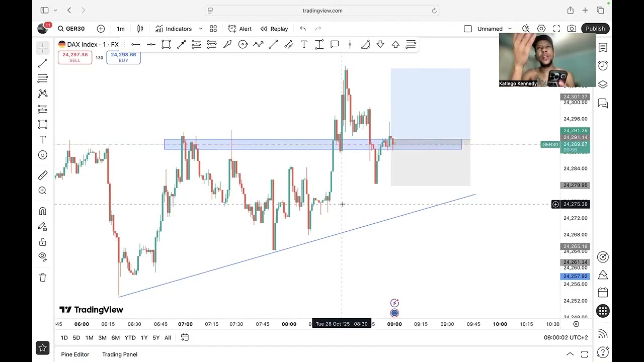Toggle the layout checkbox beside Unnamed
The image size is (644, 362).
tap(468, 29)
